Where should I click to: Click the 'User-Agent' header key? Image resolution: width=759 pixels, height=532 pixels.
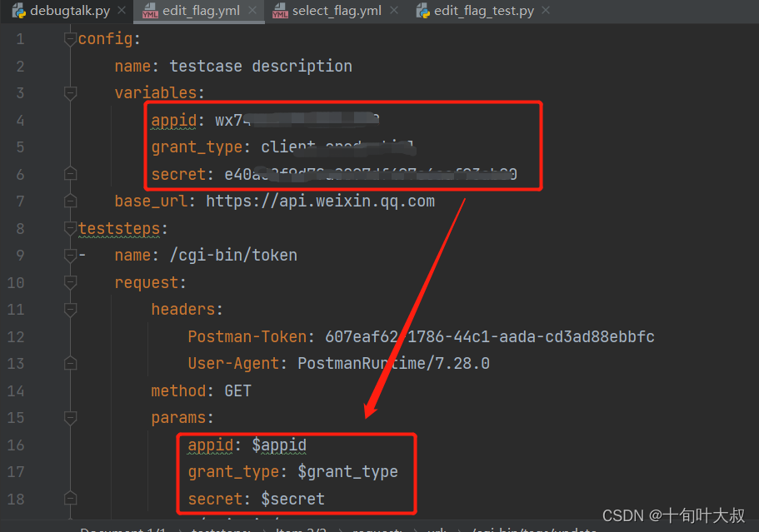coord(233,364)
